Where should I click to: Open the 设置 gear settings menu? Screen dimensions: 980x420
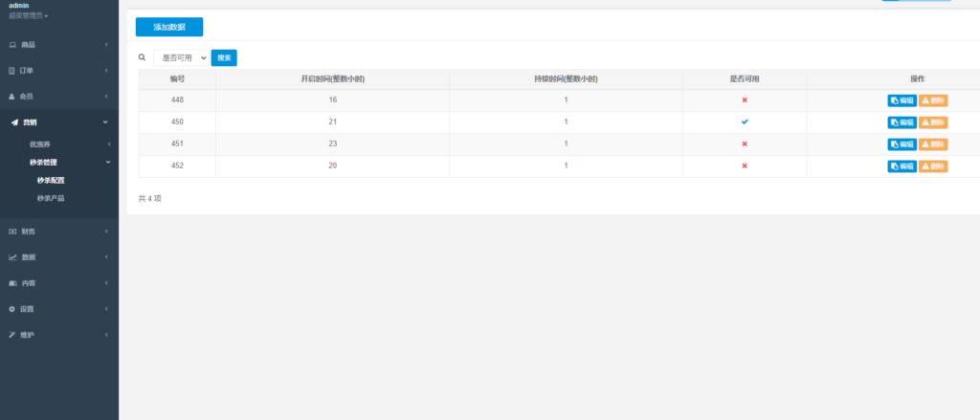(x=29, y=309)
